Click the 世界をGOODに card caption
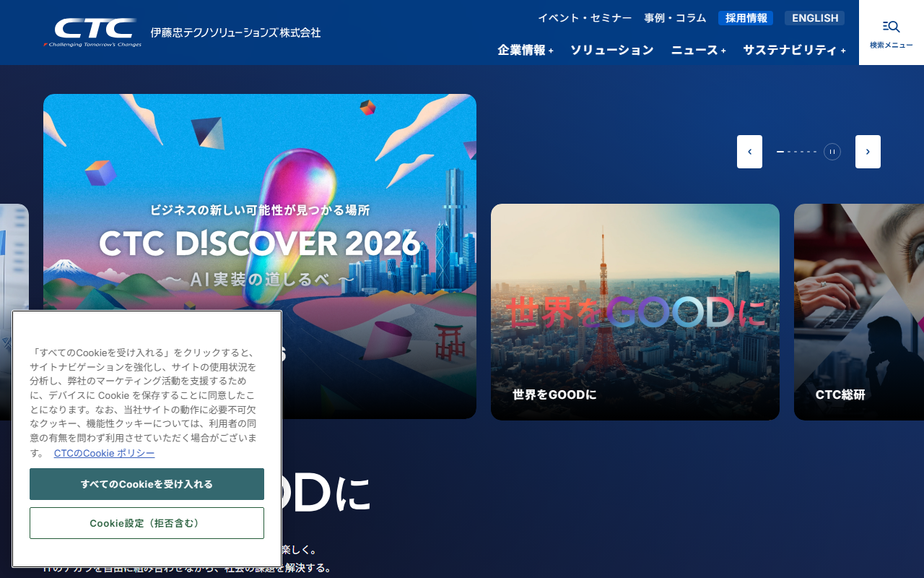 coord(554,395)
